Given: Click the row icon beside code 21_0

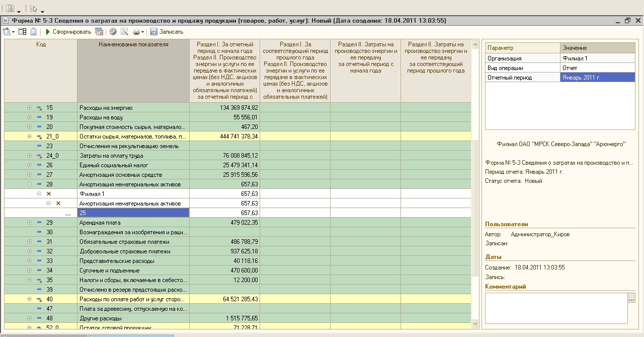Looking at the screenshot, I should pyautogui.click(x=39, y=137).
